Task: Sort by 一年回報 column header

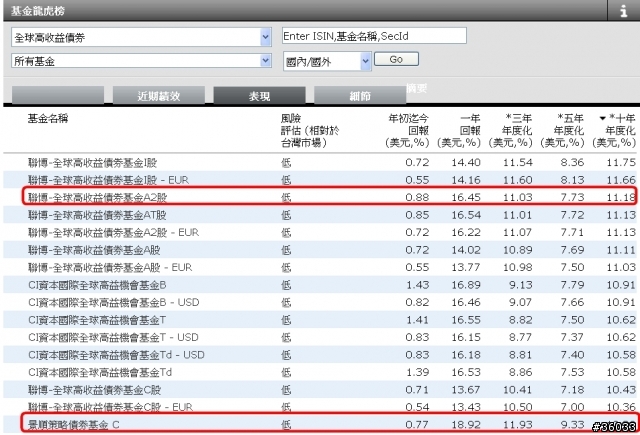Action: 459,130
